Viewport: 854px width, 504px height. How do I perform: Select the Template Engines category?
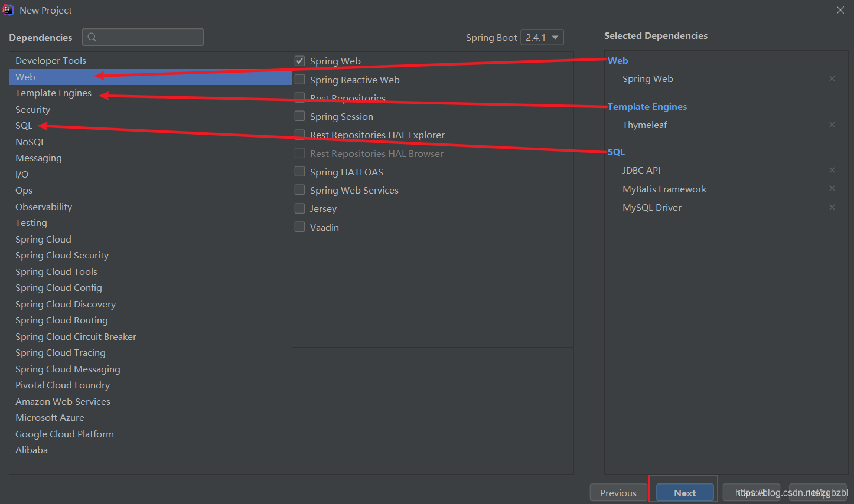pos(150,93)
